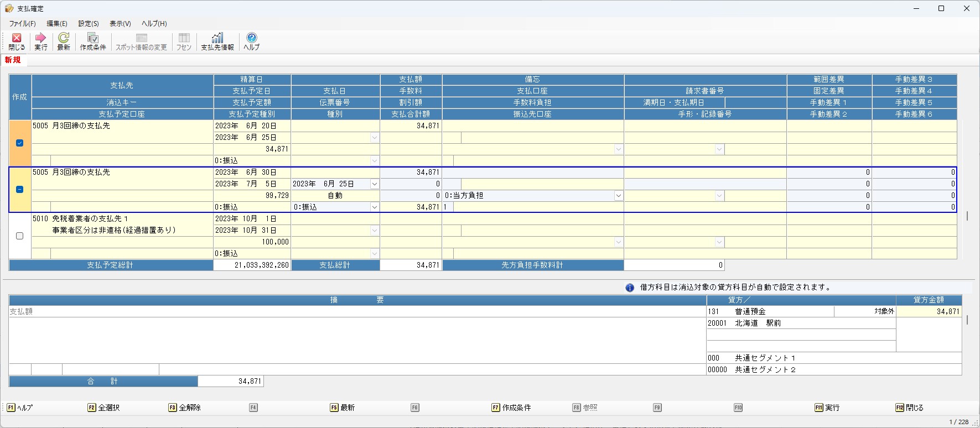Open the ファイル(F) menu
This screenshot has width=980, height=428.
(22, 24)
